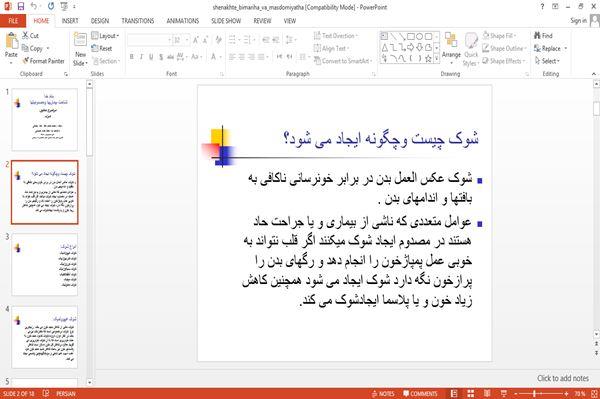Toggle Underline formatting
The width and height of the screenshot is (600, 399).
151,57
